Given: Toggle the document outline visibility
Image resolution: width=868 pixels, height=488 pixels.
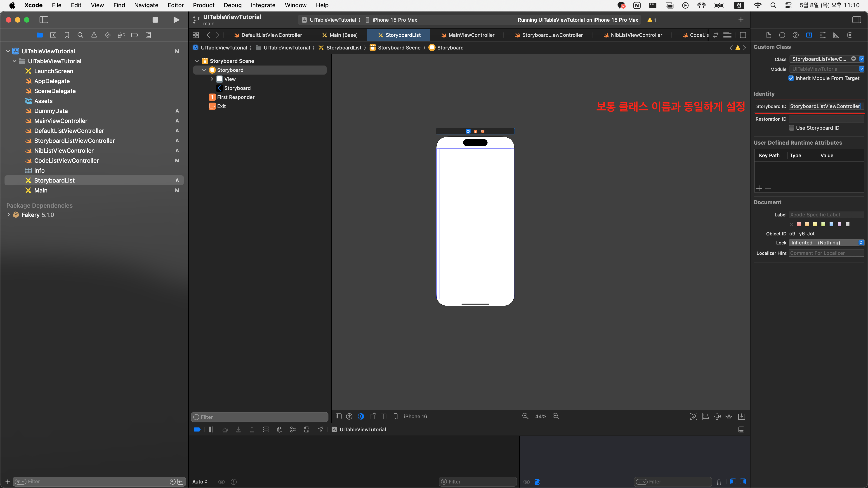Looking at the screenshot, I should [338, 416].
